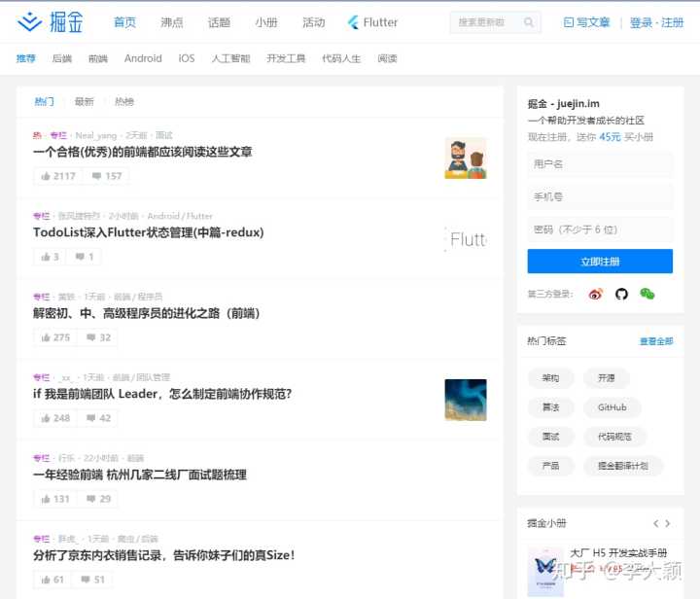
Task: Click the 注册 link in header
Action: pos(672,22)
